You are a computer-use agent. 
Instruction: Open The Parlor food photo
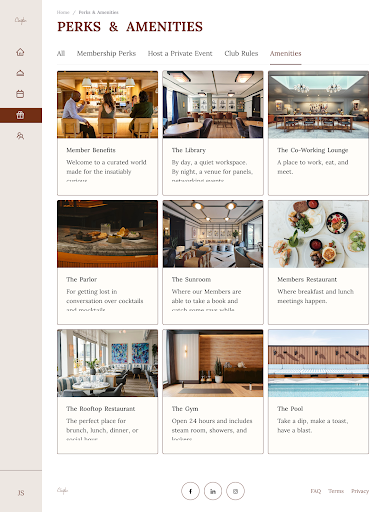107,234
